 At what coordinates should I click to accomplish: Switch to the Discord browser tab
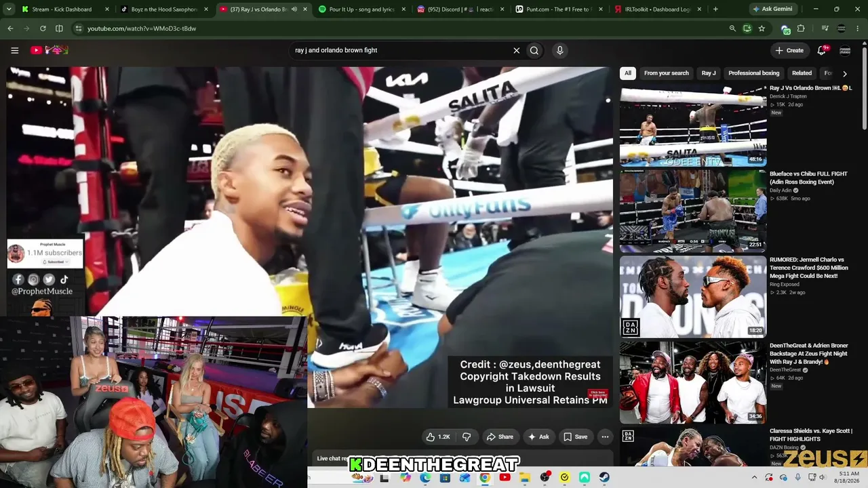pyautogui.click(x=462, y=9)
